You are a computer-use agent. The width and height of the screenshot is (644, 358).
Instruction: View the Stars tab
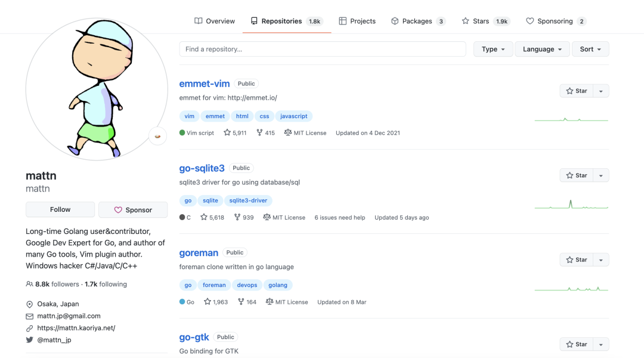486,21
